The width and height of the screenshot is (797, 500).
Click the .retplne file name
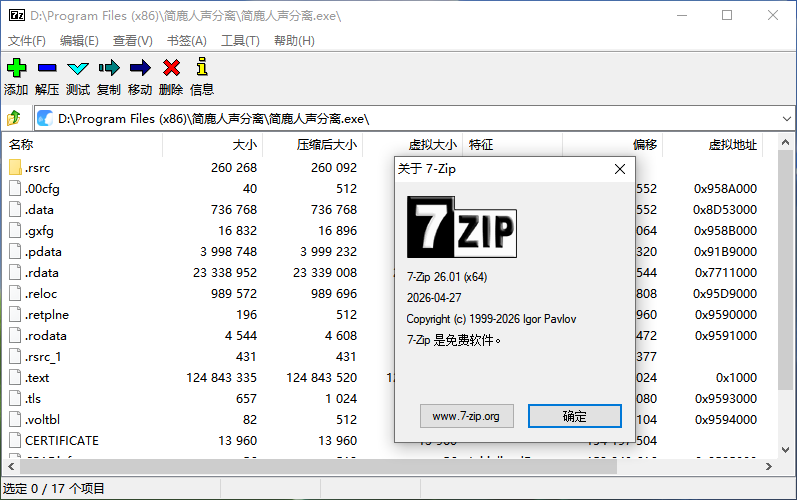47,315
